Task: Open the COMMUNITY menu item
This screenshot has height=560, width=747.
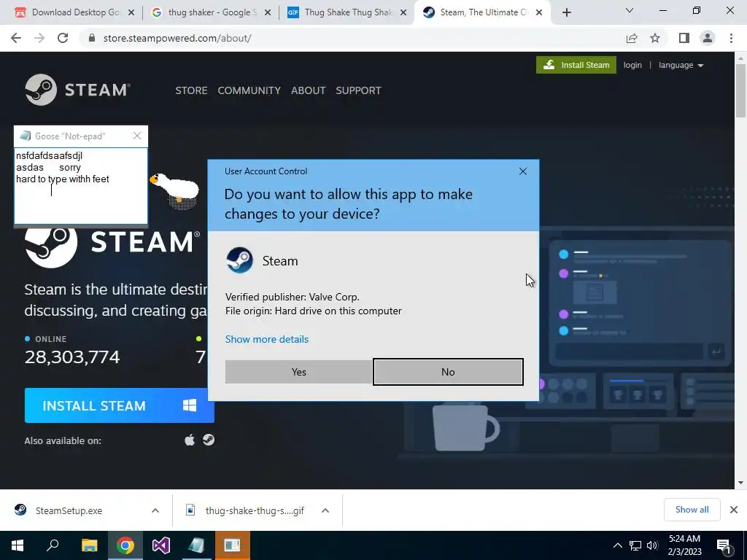Action: click(x=249, y=90)
